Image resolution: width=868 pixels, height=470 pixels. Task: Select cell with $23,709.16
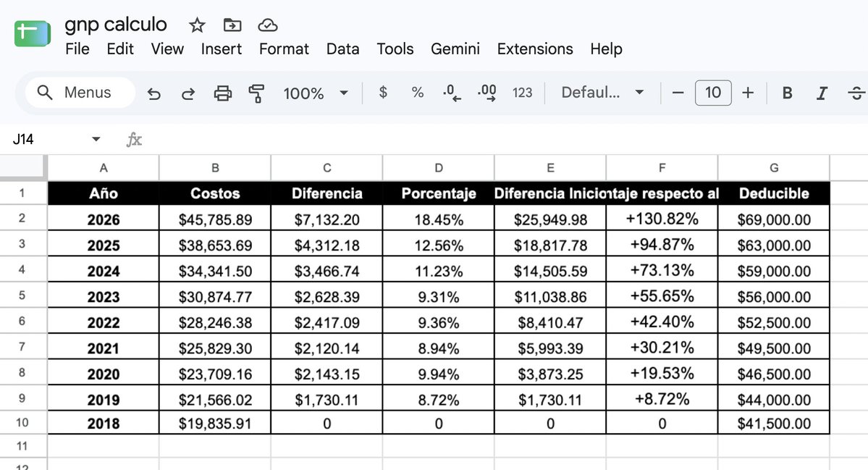pyautogui.click(x=215, y=373)
